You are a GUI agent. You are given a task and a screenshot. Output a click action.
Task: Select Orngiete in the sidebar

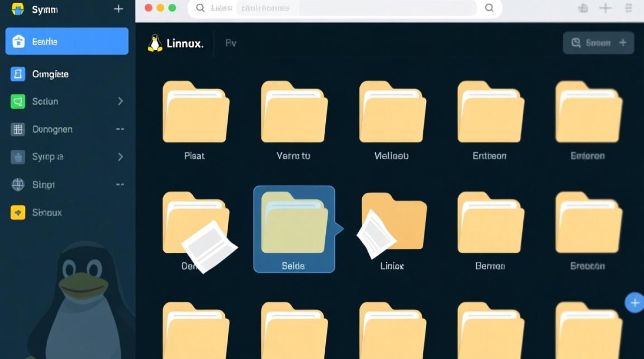pyautogui.click(x=50, y=74)
